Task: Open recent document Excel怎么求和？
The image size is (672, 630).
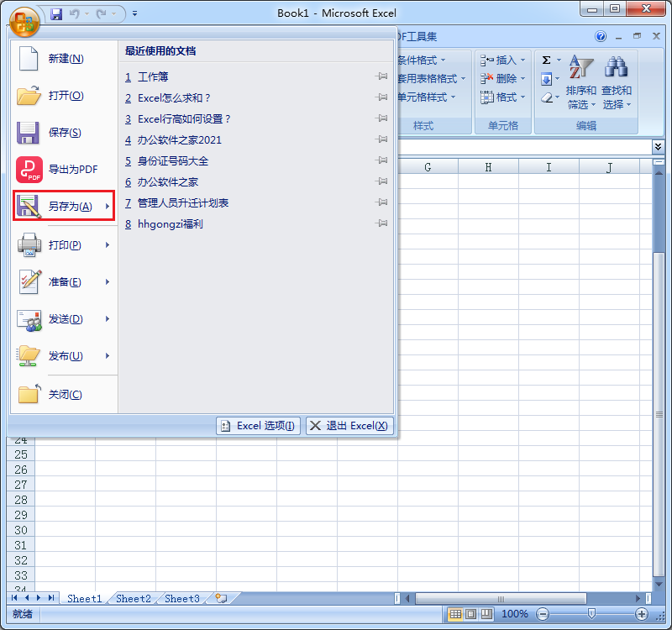Action: (x=256, y=97)
